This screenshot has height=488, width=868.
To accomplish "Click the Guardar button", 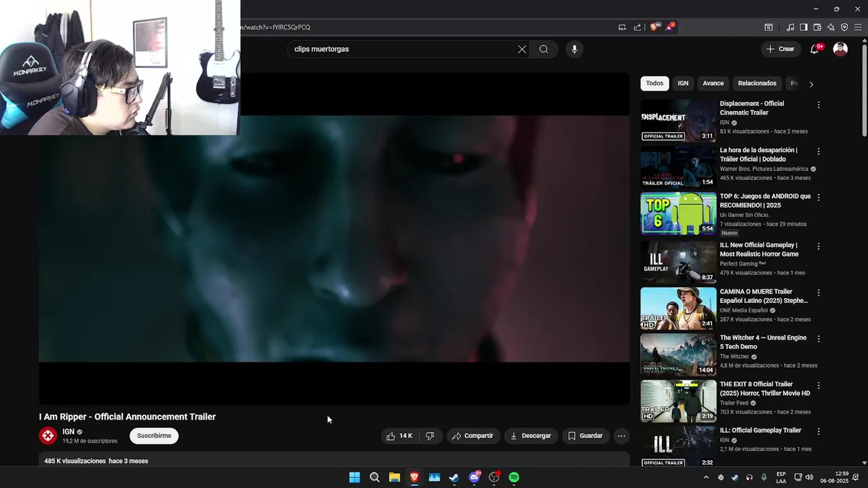I will 585,436.
